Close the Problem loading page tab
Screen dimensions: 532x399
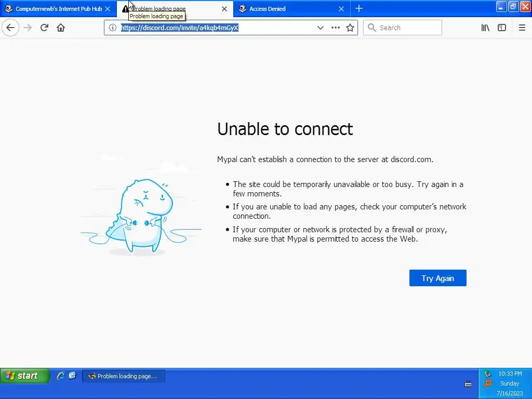(224, 9)
